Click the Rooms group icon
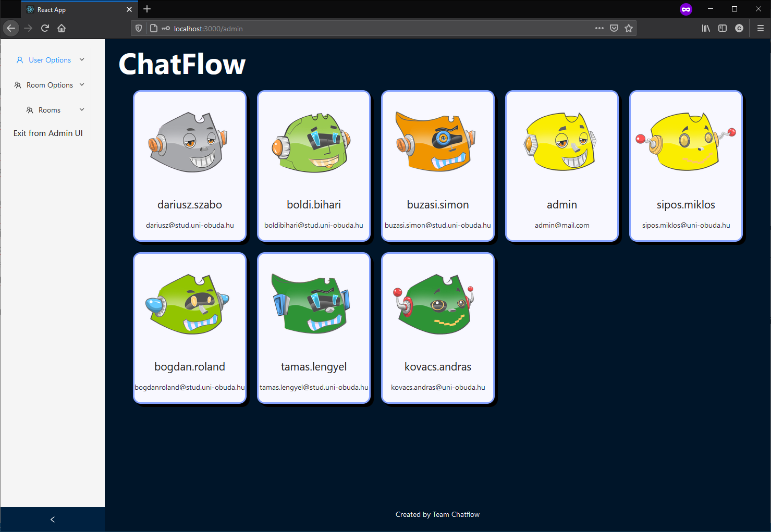Viewport: 771px width, 532px height. pos(30,110)
